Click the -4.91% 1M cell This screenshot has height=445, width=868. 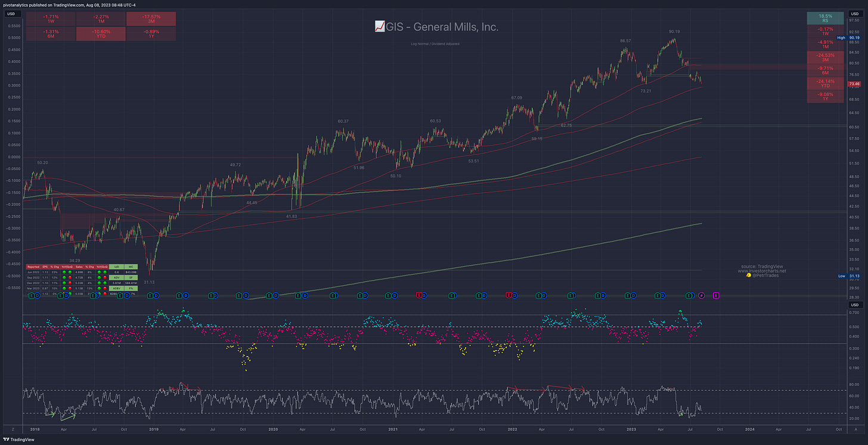pos(825,45)
